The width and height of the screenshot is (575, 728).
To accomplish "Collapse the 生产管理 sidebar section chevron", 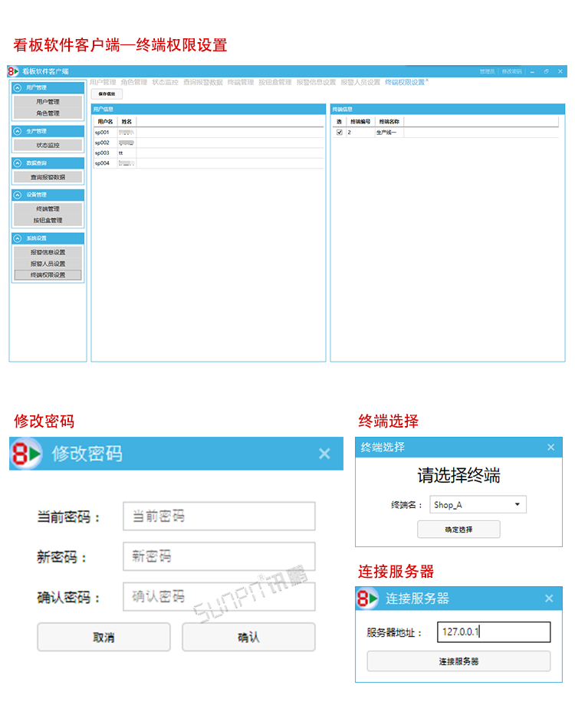I will (18, 131).
